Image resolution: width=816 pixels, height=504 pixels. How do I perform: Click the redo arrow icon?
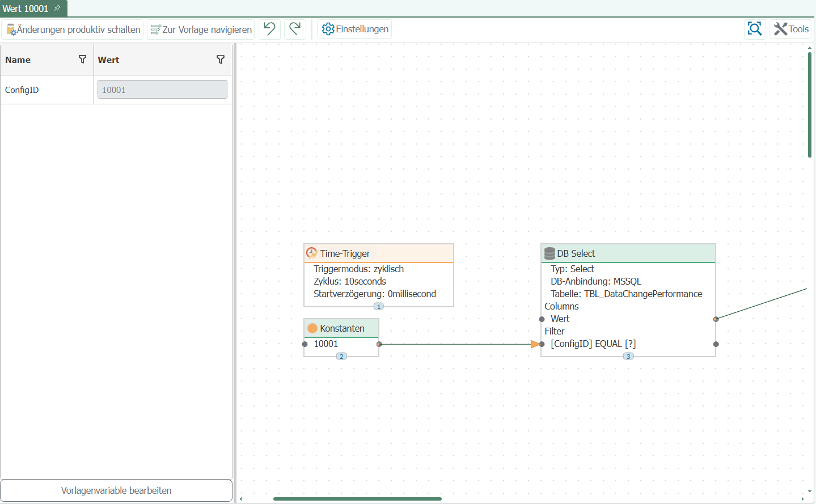coord(295,29)
